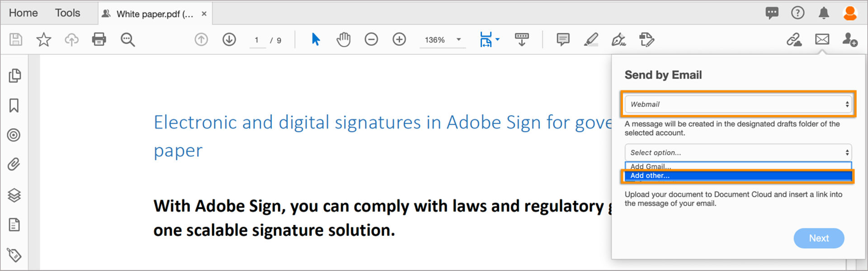Image resolution: width=868 pixels, height=271 pixels.
Task: Open the Fill & Sign tool
Action: (x=618, y=40)
